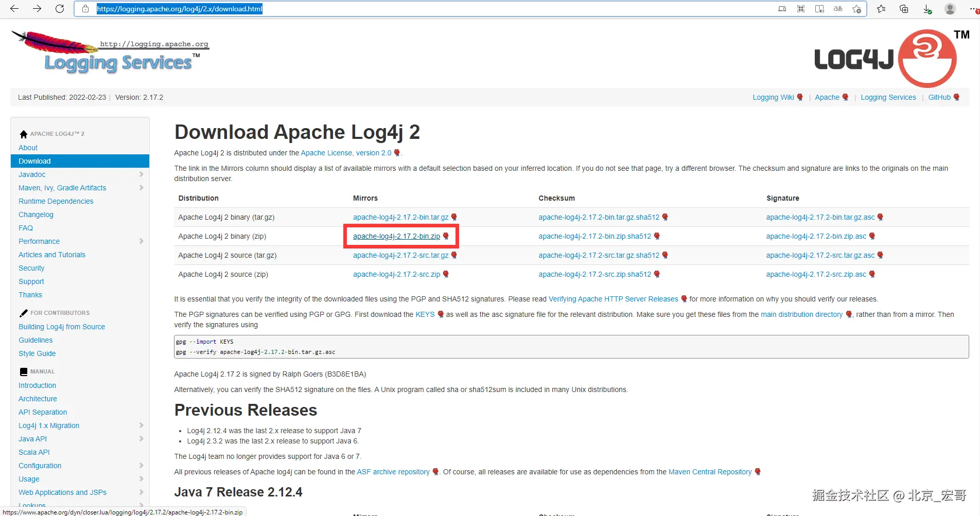Open the FAQ sidebar link
Screen dimensions: 980x516
[x=26, y=228]
